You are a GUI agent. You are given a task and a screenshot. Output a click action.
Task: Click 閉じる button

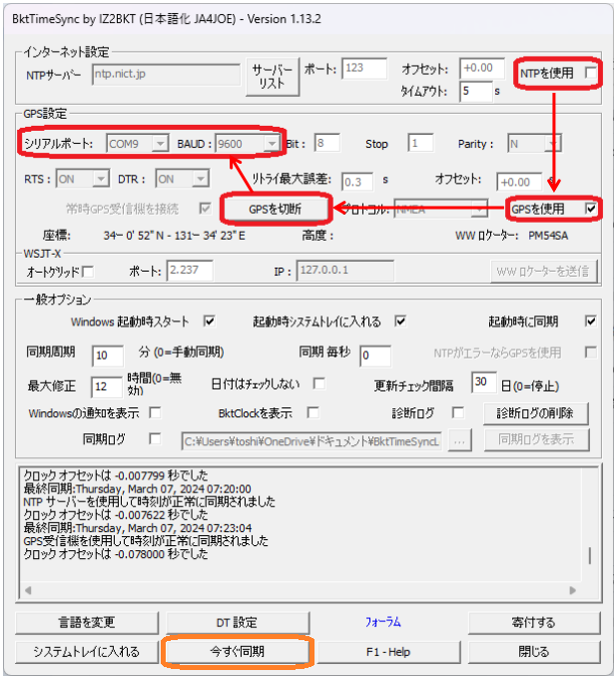click(x=534, y=652)
